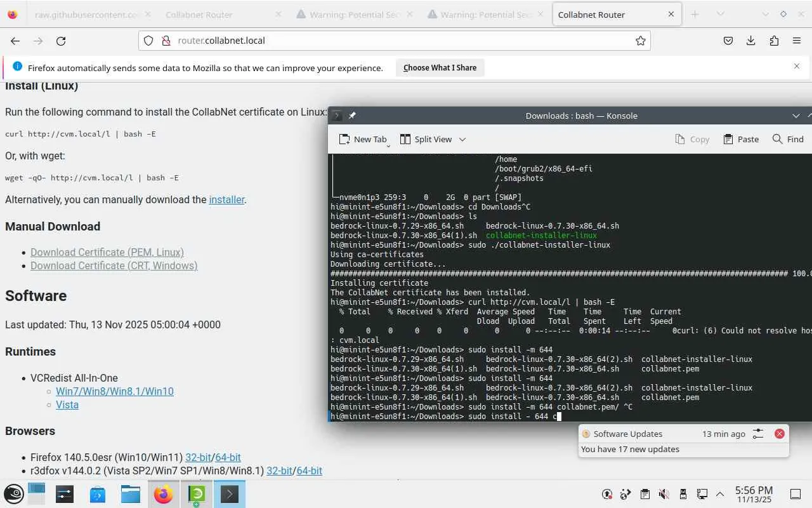Click the wget install command text
The image size is (812, 508).
point(92,178)
